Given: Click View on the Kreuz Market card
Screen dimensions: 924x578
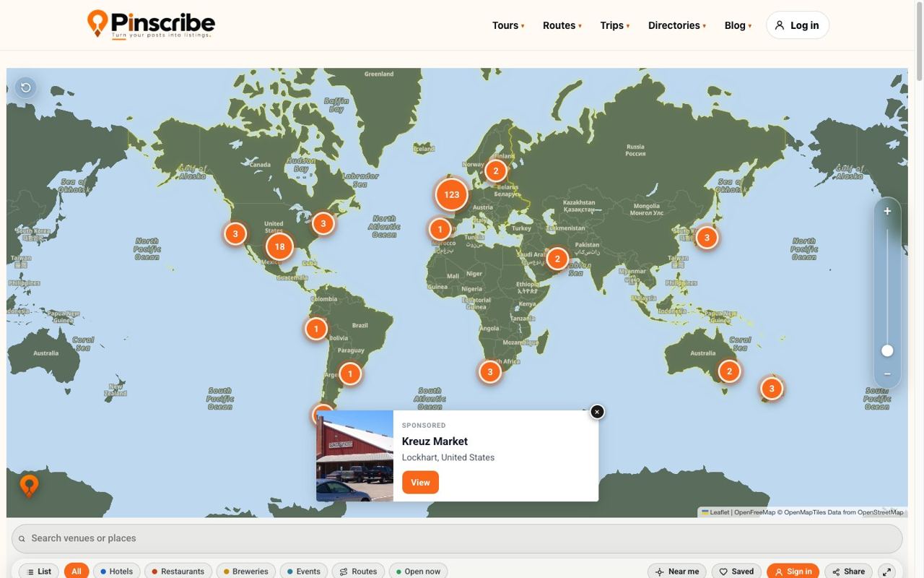Looking at the screenshot, I should point(420,483).
